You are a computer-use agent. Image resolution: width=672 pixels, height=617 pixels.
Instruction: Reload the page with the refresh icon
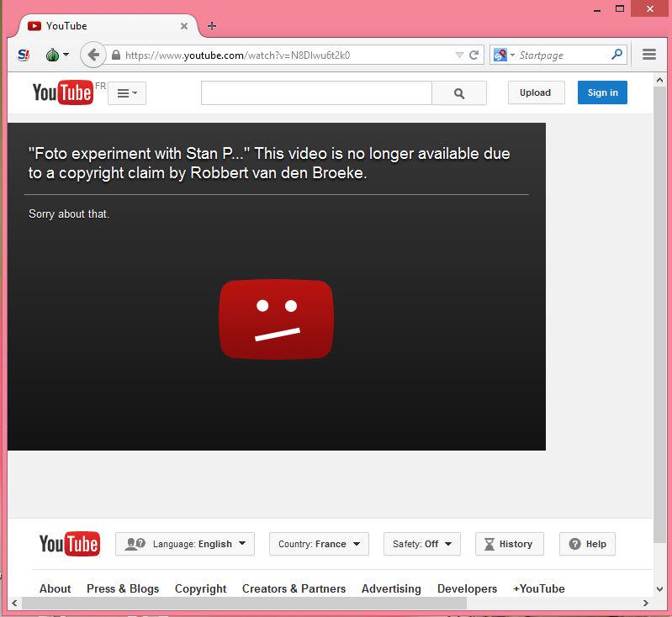[474, 55]
